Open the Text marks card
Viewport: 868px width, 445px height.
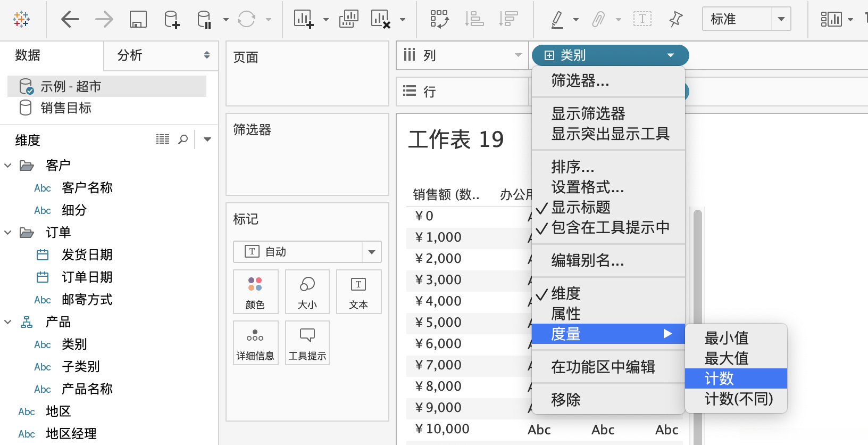coord(358,292)
